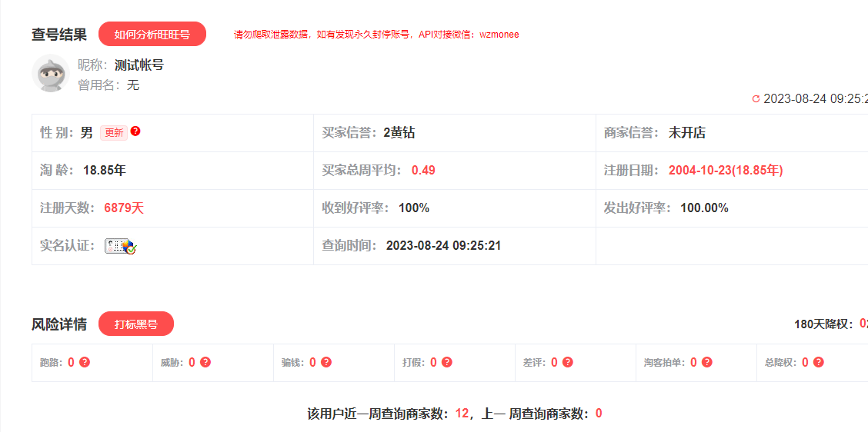Click the 更新 gender update button

(113, 133)
